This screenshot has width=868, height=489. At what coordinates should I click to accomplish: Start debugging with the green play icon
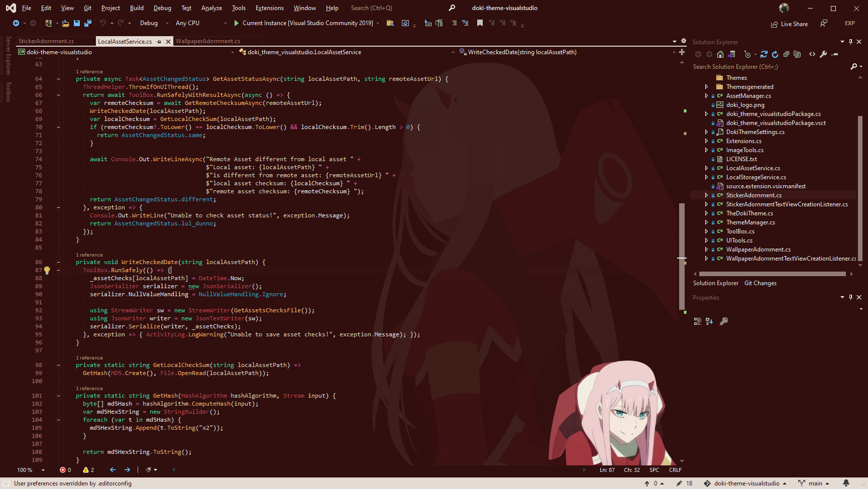[237, 23]
